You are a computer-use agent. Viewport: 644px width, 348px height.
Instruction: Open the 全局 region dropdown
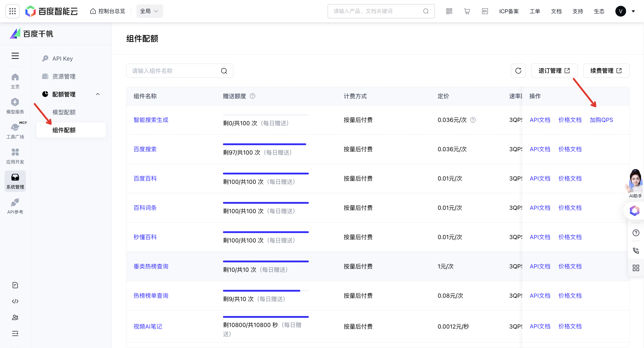(149, 11)
